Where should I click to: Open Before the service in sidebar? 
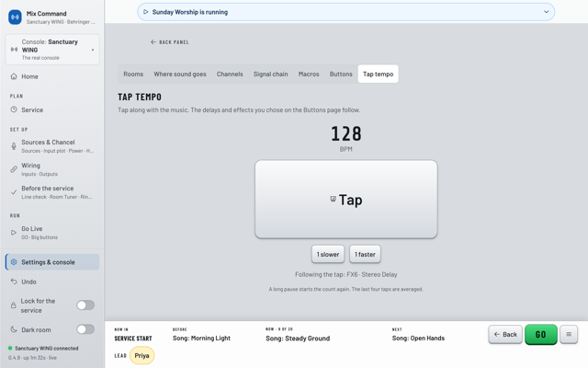pos(52,192)
